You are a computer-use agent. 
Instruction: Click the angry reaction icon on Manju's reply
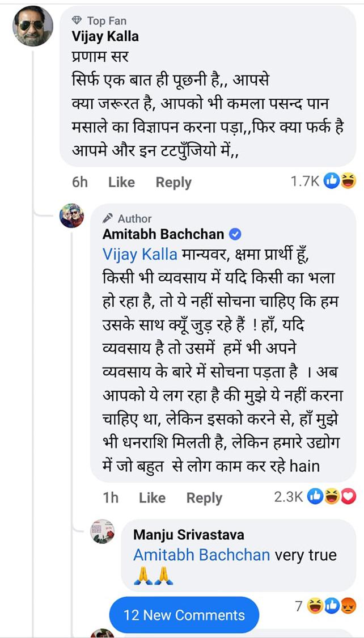point(348,606)
